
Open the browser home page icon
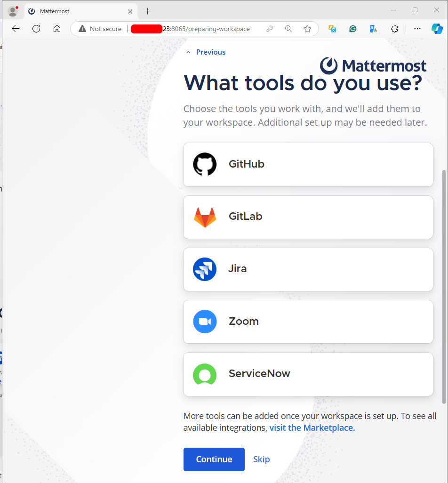(x=57, y=29)
